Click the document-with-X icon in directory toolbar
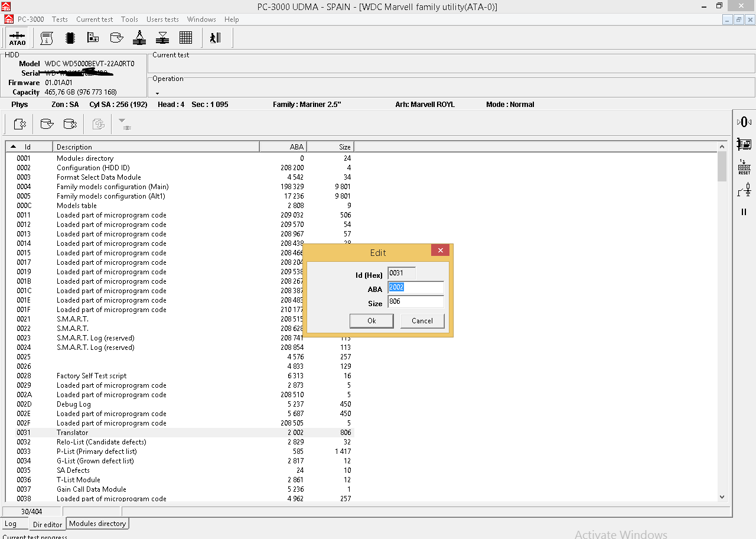Image resolution: width=756 pixels, height=539 pixels. [20, 124]
